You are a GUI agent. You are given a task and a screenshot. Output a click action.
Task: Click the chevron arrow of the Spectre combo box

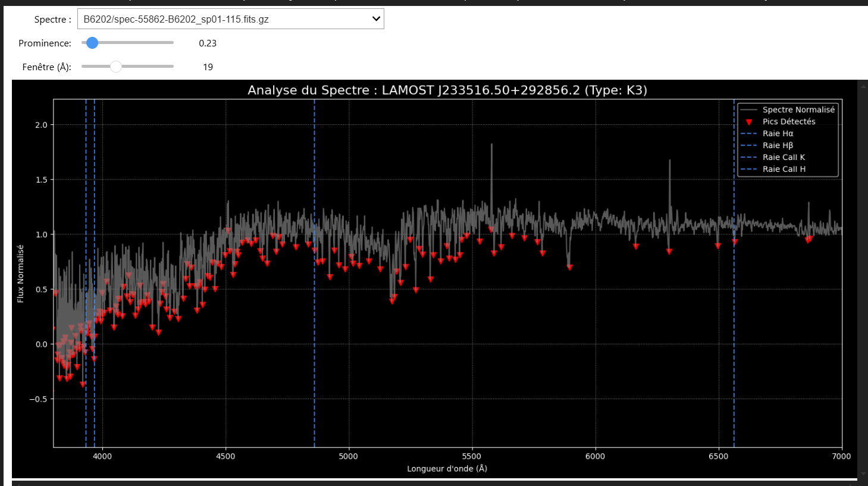(376, 19)
